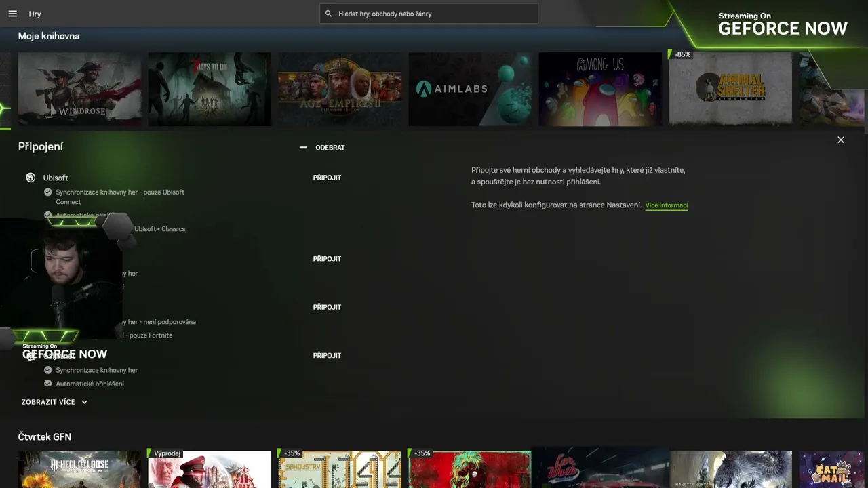Screen dimensions: 868x488
Task: Click the 'Ubisoft' store name
Action: [56, 178]
